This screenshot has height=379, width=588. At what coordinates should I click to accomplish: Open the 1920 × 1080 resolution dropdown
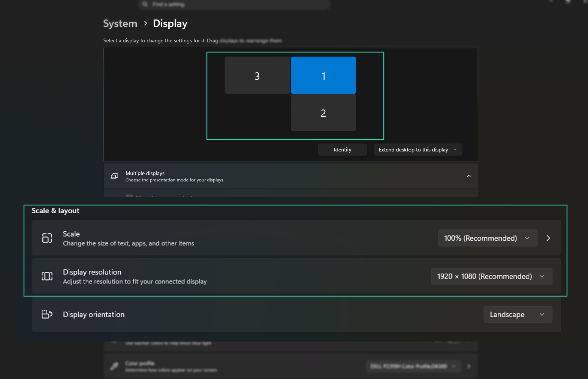tap(491, 276)
